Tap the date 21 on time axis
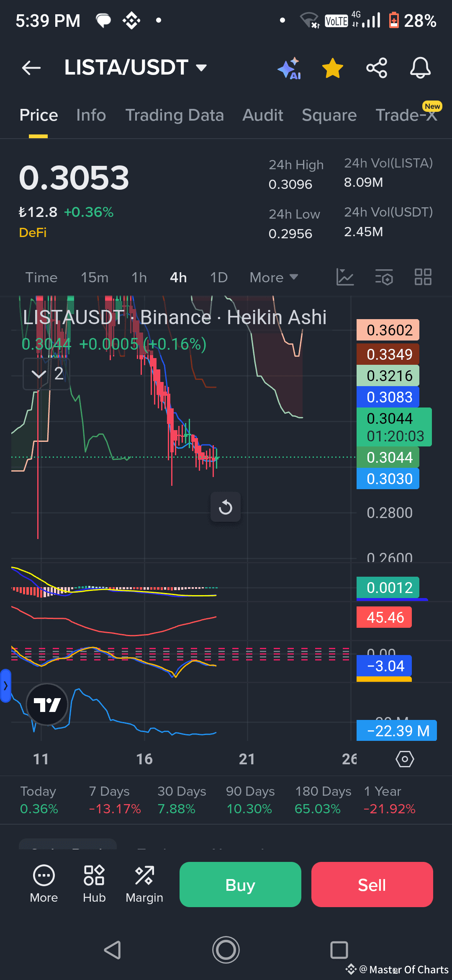The width and height of the screenshot is (452, 980). pyautogui.click(x=247, y=759)
